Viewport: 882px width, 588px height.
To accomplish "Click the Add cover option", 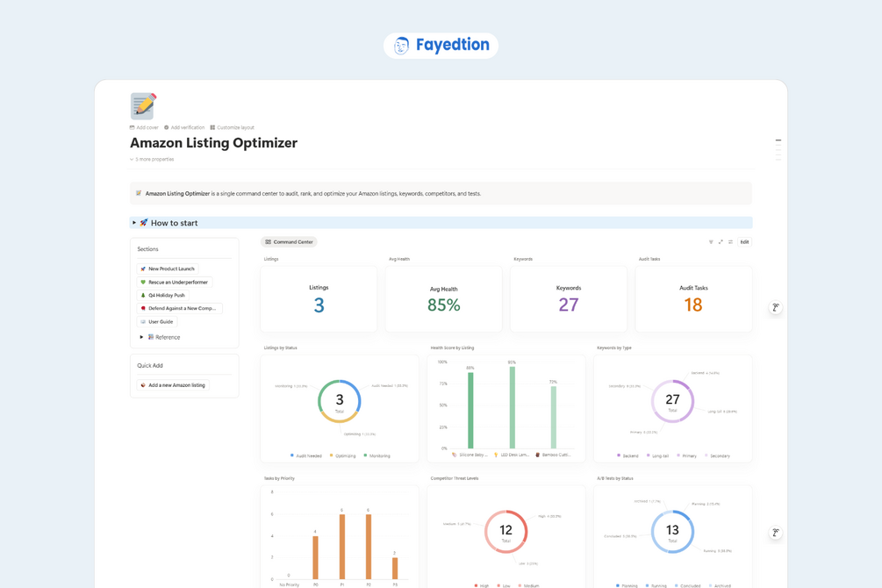I will [144, 128].
